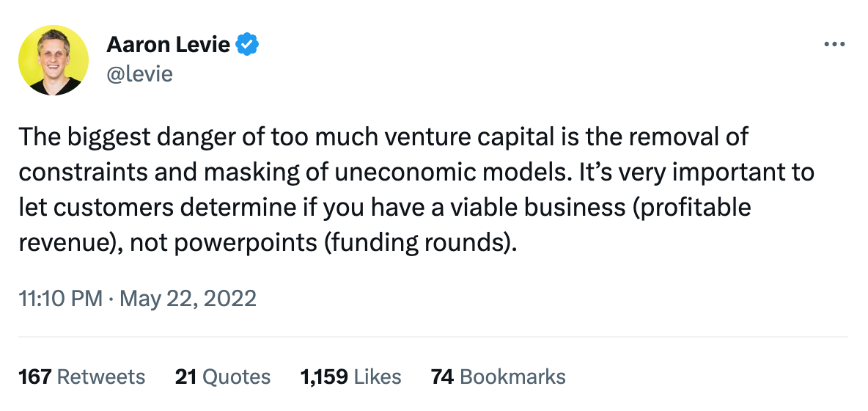View the 167 Retweets list

[81, 377]
